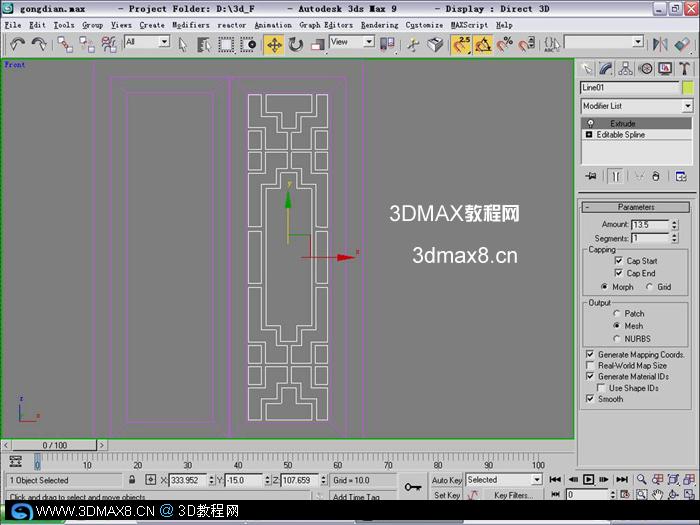Select the Grid capping radio button
700x525 pixels.
coord(650,286)
